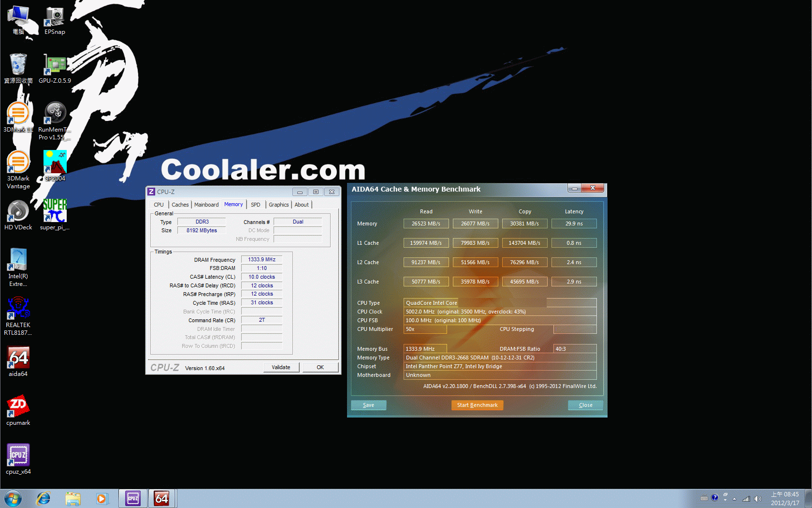
Task: Switch to the SPD tab in CPU-Z
Action: [256, 205]
